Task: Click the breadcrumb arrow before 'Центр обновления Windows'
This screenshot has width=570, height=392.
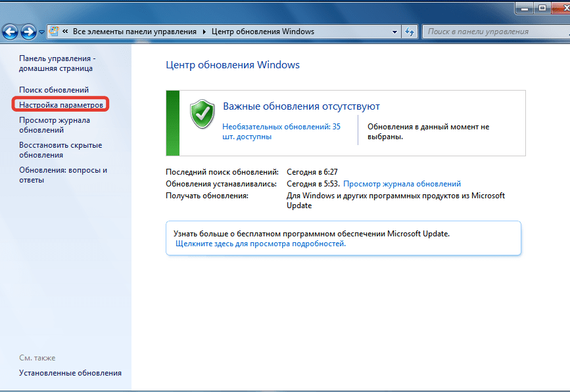Action: (x=204, y=32)
